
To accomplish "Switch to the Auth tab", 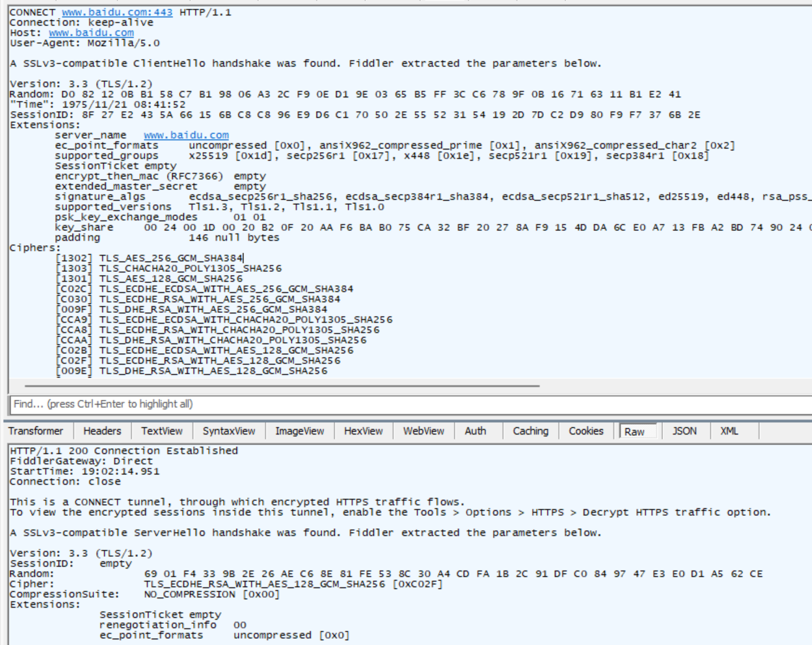I will click(476, 431).
